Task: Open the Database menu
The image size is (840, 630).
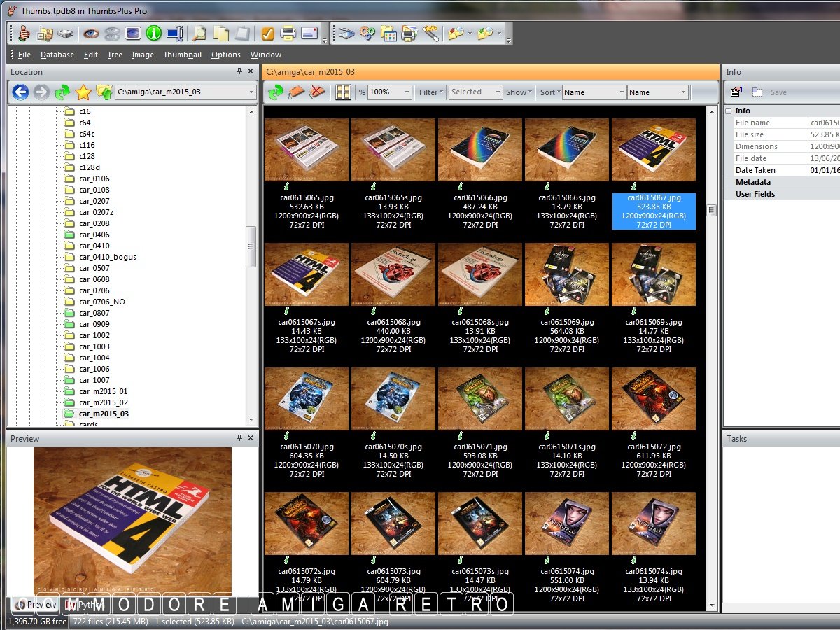Action: 57,55
